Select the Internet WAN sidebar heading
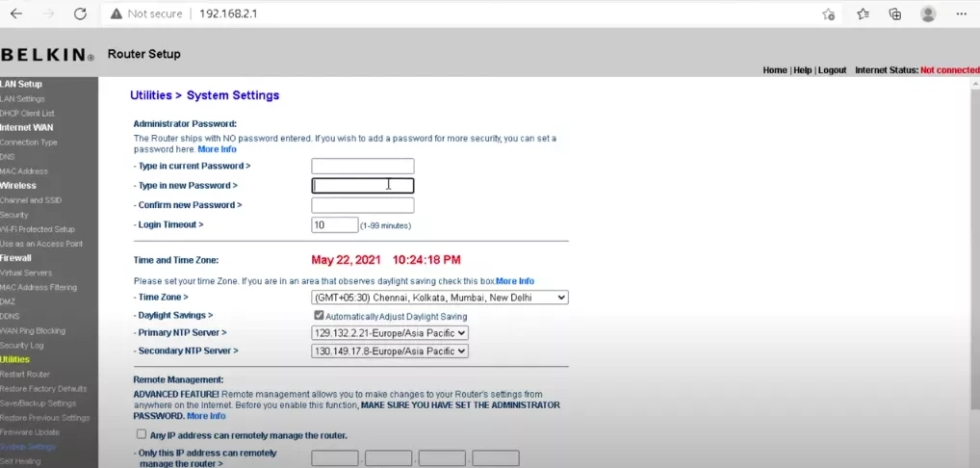 pos(26,127)
